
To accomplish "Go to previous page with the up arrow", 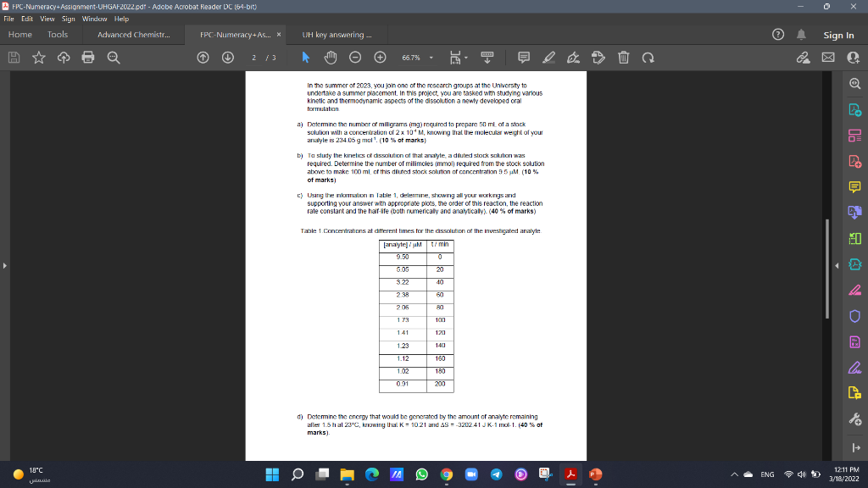I will 203,58.
